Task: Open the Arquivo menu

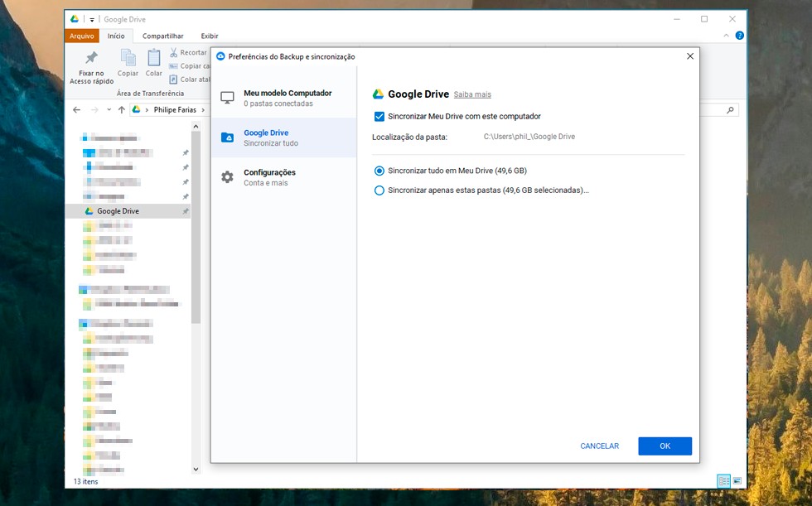Action: [82, 36]
